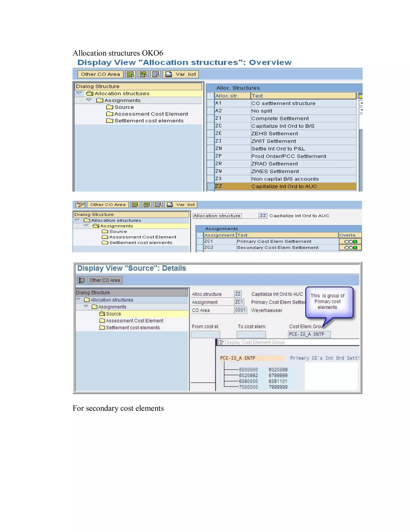
Task: Open table settings icon beside Text column
Action: pyautogui.click(x=361, y=96)
